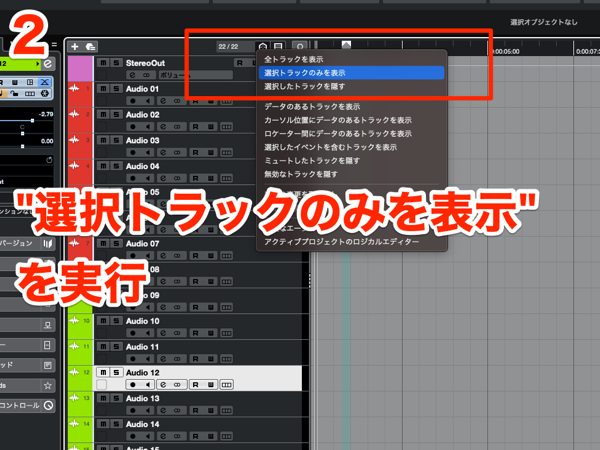
Task: Expand the inspector section ending in ッド
Action: [x=28, y=365]
